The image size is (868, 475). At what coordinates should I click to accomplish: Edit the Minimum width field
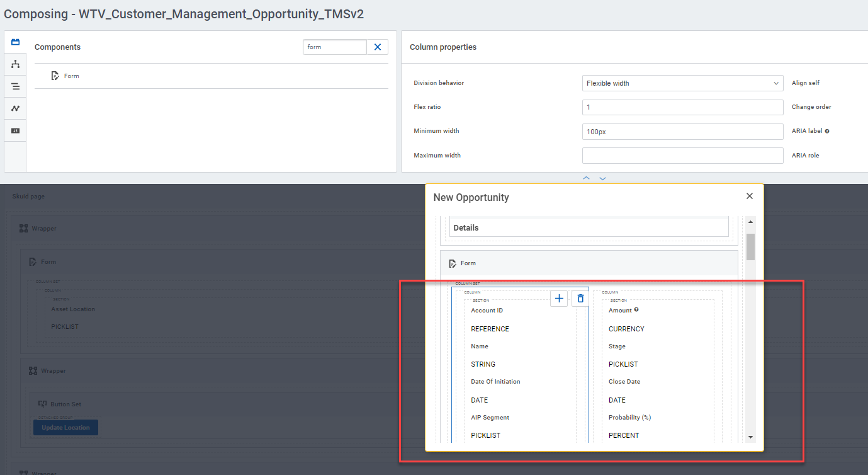point(683,132)
